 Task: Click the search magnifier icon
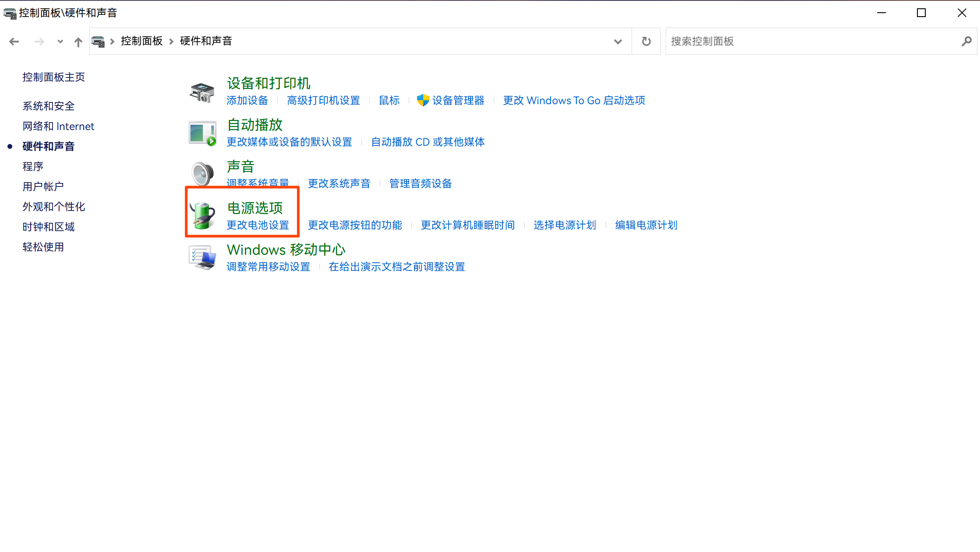966,41
